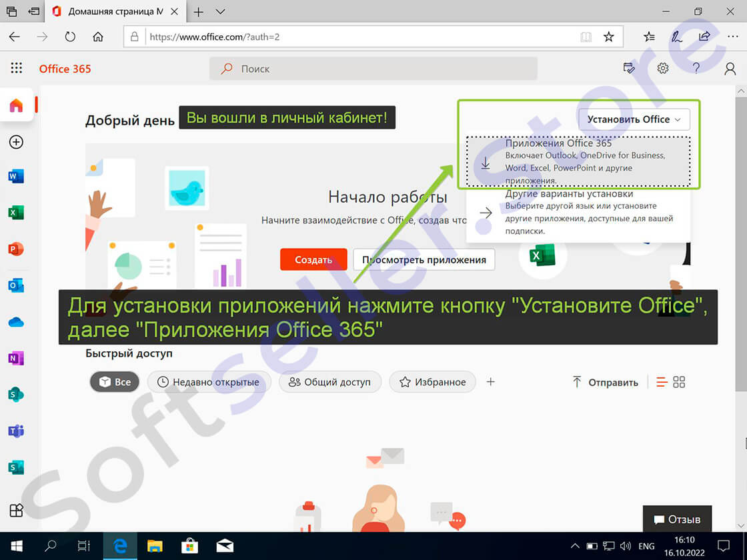Screen dimensions: 747x560
Task: Switch to list view layout
Action: click(x=662, y=382)
